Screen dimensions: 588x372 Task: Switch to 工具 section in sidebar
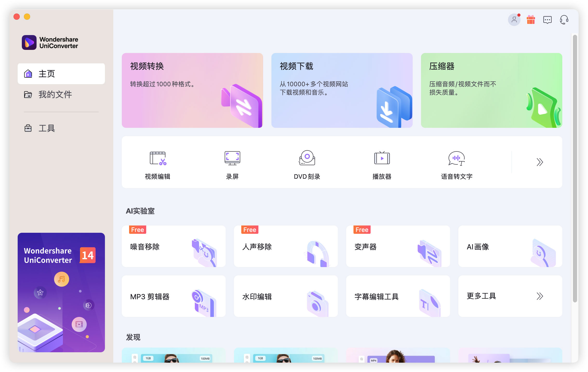click(61, 128)
